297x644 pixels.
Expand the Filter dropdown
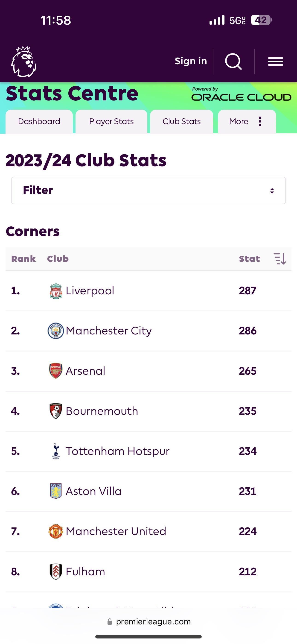[x=148, y=190]
